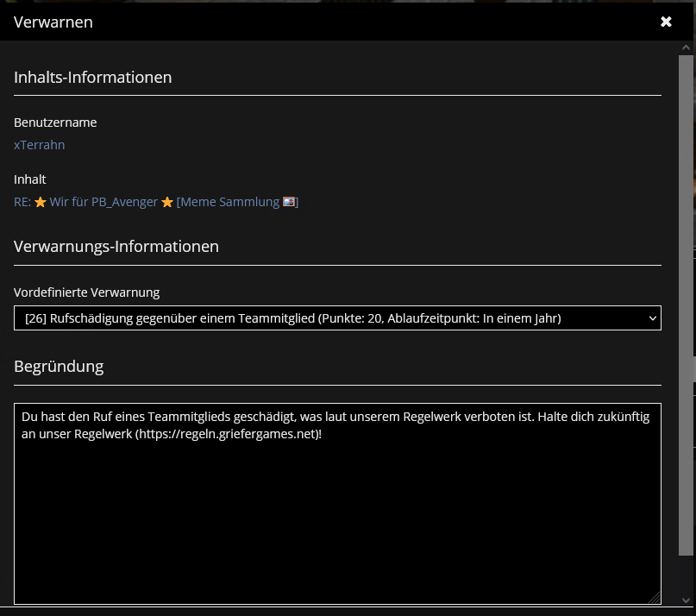Viewport: 696px width, 616px height.
Task: Click the Verwarnungs-Informationen heading
Action: tap(116, 247)
